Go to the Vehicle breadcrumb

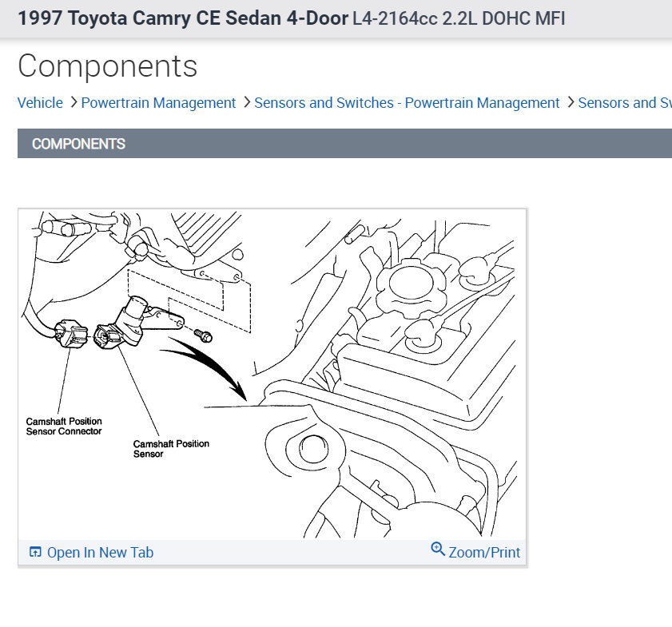point(40,103)
